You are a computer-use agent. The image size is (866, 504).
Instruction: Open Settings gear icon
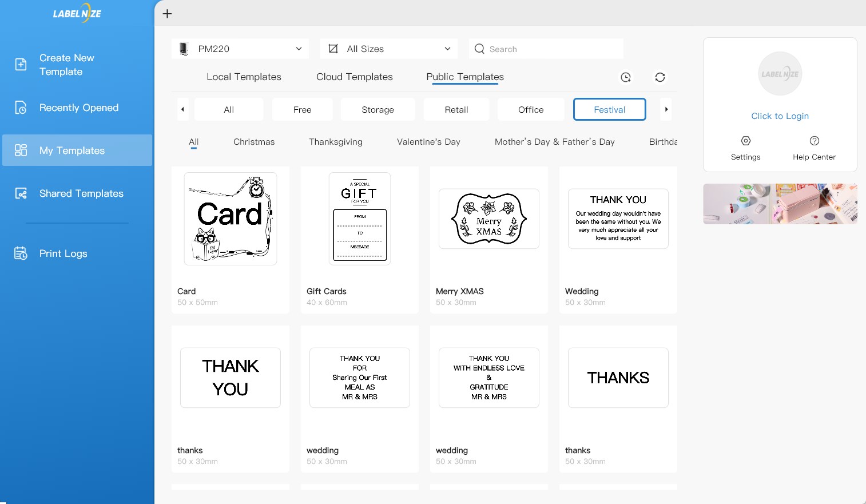pyautogui.click(x=746, y=141)
